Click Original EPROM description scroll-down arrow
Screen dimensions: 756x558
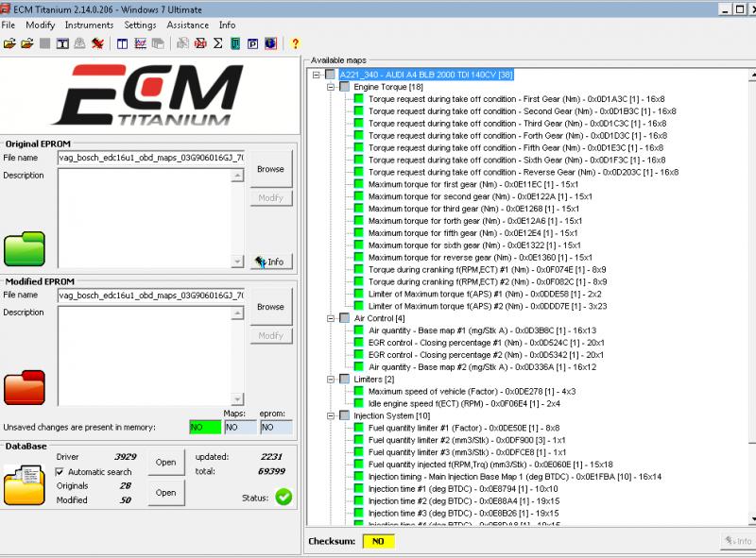coord(237,262)
